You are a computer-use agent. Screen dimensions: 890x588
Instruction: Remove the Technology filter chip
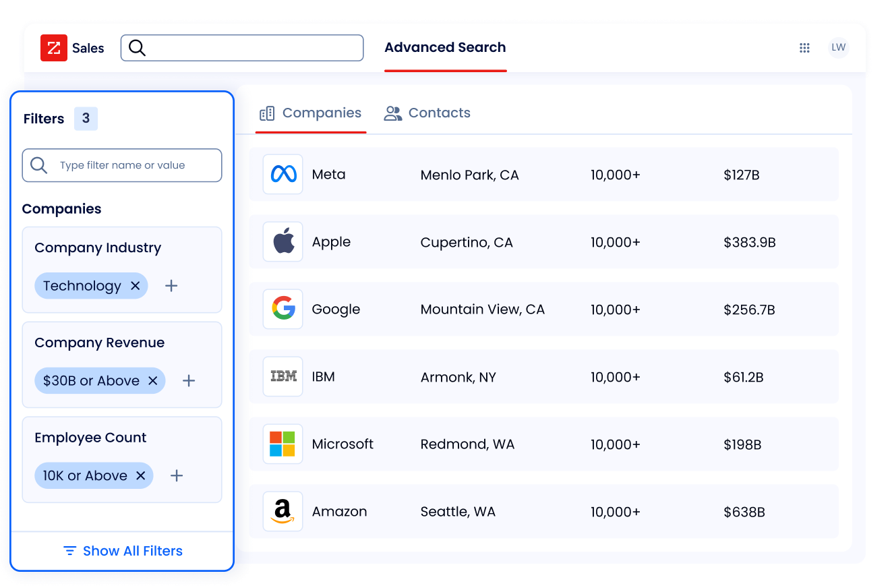point(135,286)
